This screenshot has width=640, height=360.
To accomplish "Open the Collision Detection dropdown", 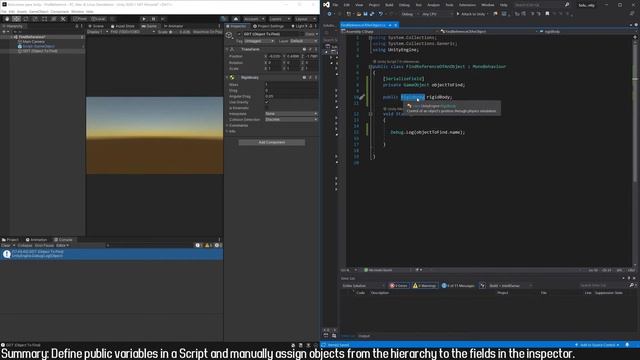I will pyautogui.click(x=291, y=119).
